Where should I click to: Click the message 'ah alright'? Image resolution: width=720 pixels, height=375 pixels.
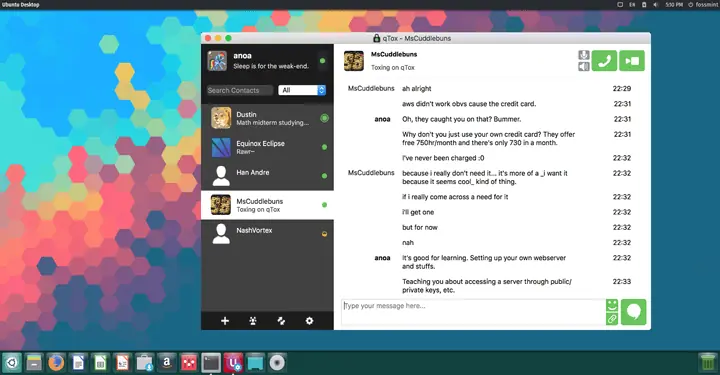[417, 89]
